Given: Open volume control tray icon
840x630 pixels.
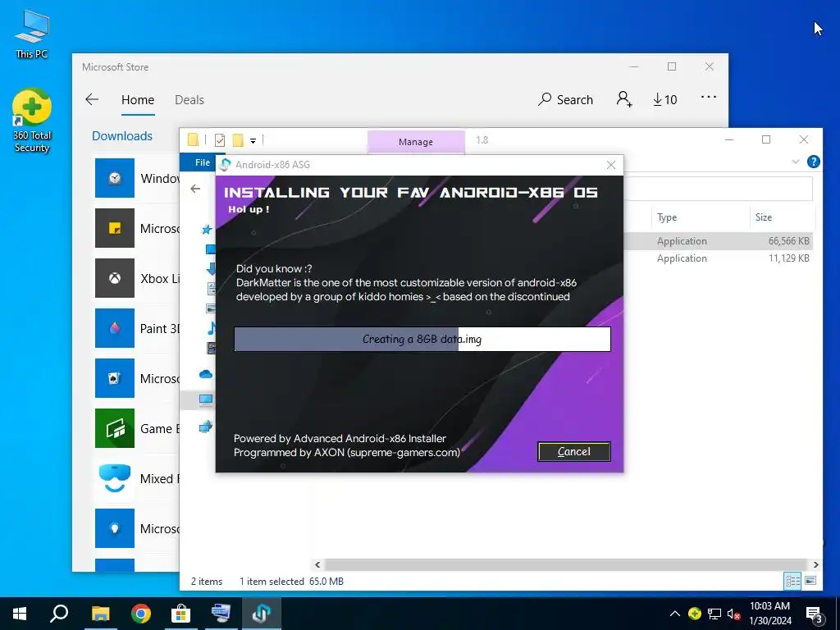Looking at the screenshot, I should 733,614.
